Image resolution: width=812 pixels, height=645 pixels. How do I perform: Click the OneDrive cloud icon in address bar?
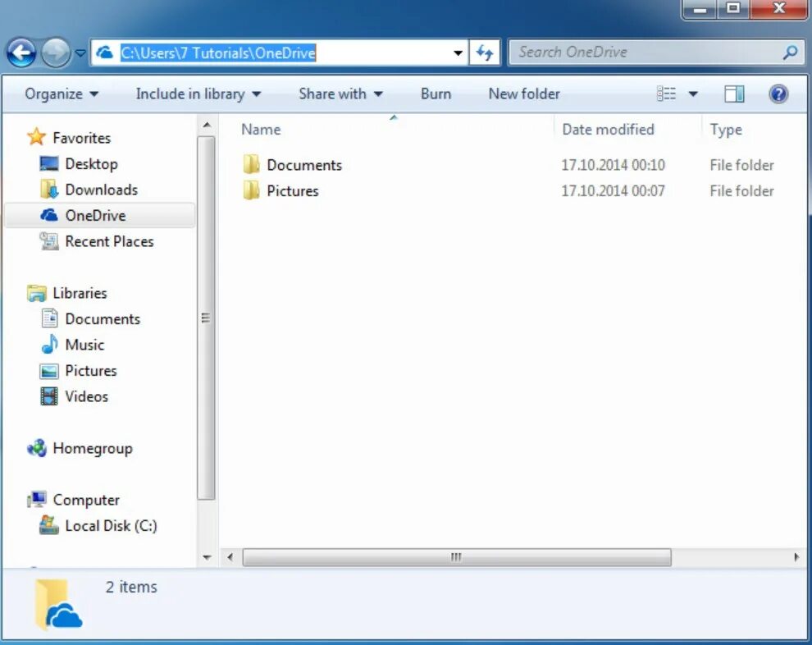[x=105, y=53]
